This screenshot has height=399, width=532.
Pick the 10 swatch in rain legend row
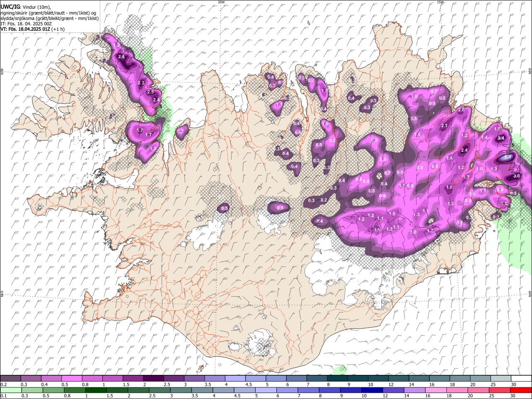371,390
